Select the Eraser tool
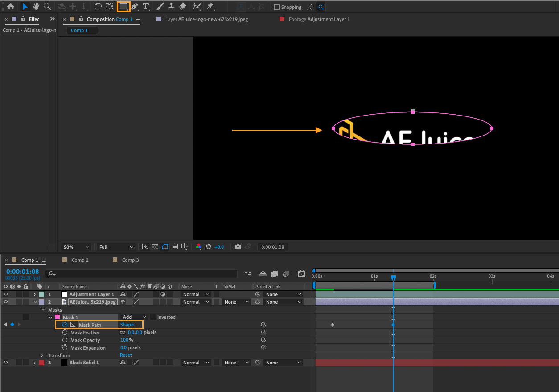This screenshot has width=559, height=392. (182, 7)
